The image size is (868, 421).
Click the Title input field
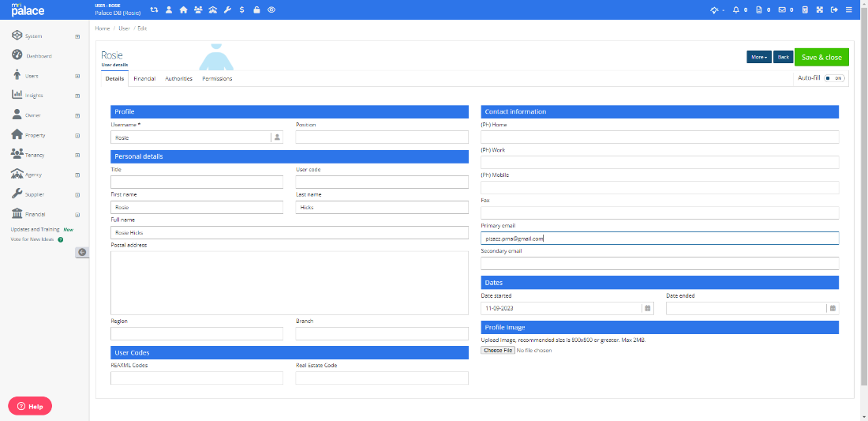pyautogui.click(x=197, y=182)
